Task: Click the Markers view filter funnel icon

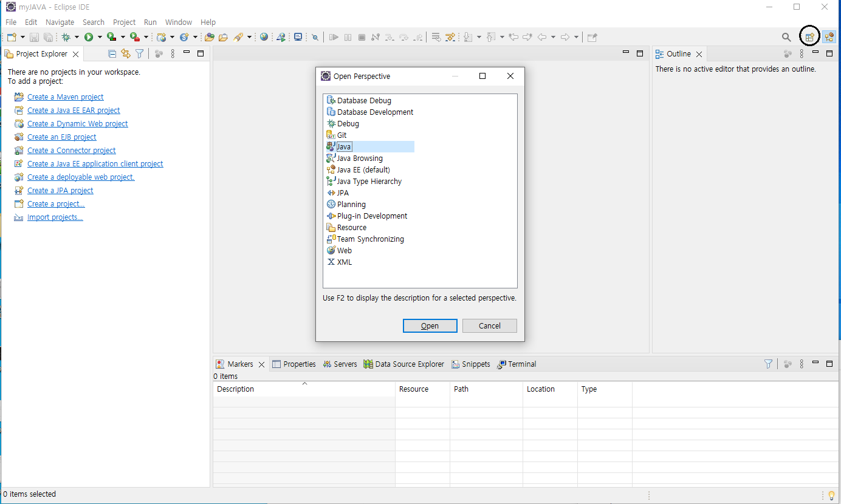Action: 768,364
